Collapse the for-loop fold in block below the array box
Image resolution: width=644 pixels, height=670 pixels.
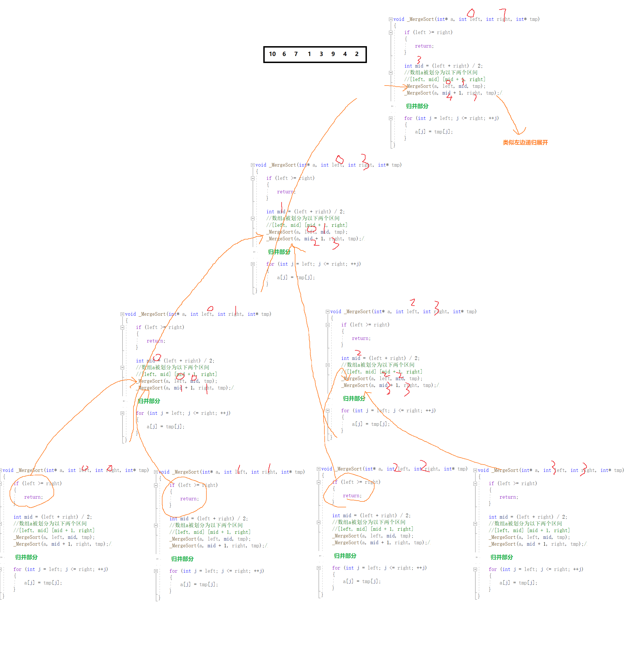pyautogui.click(x=252, y=264)
